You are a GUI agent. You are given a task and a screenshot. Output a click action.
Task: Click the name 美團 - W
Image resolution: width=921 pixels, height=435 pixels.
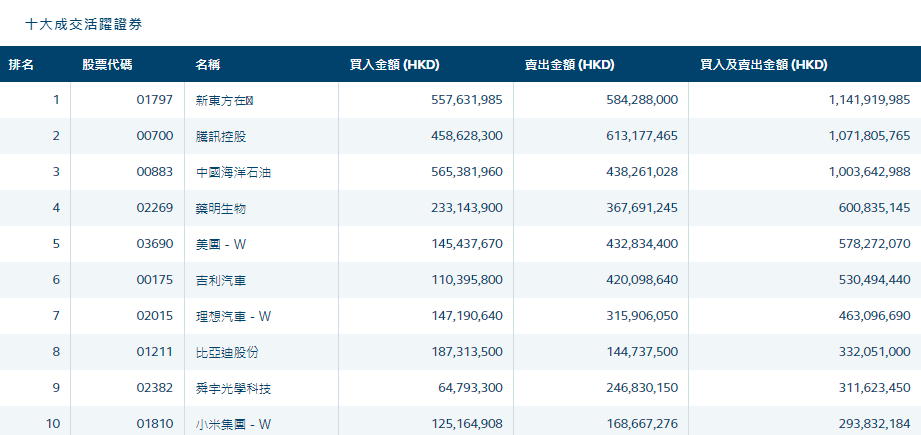point(221,244)
